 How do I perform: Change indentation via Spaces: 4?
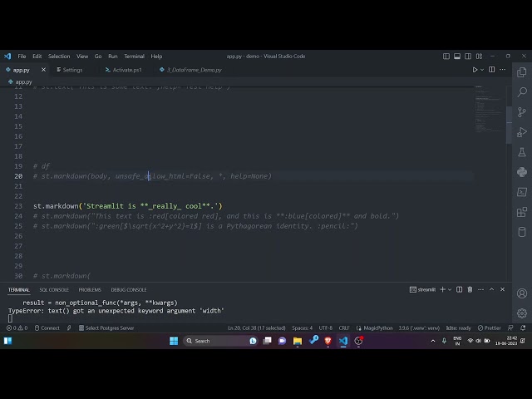pyautogui.click(x=302, y=328)
